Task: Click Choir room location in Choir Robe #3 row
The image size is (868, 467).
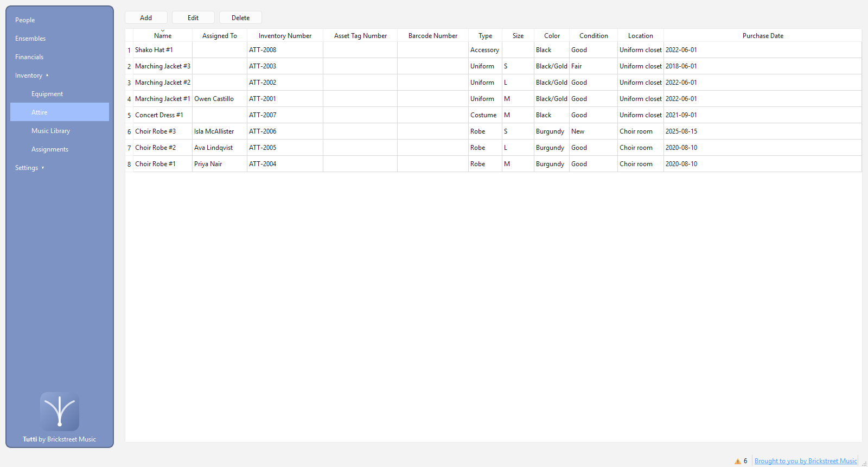Action: 641,131
